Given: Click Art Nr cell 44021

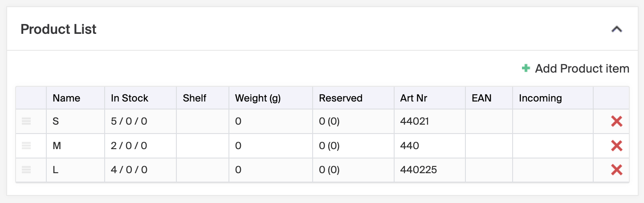Looking at the screenshot, I should coord(414,121).
